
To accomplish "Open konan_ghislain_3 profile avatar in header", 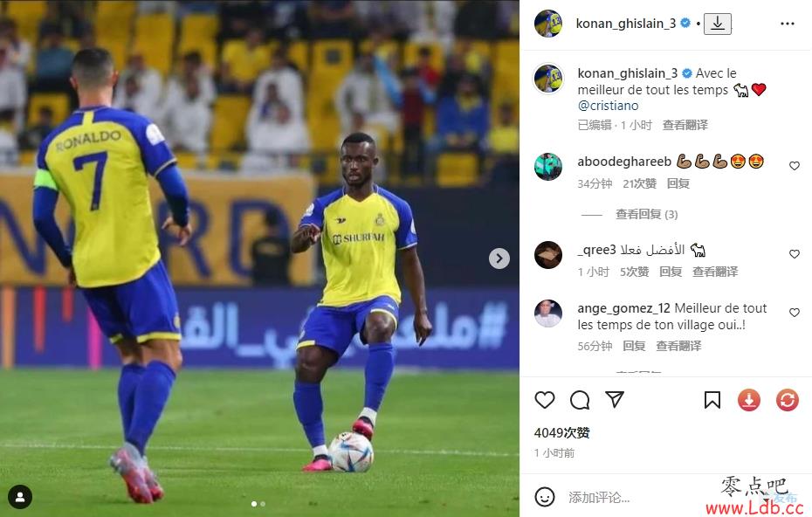I will [x=548, y=24].
